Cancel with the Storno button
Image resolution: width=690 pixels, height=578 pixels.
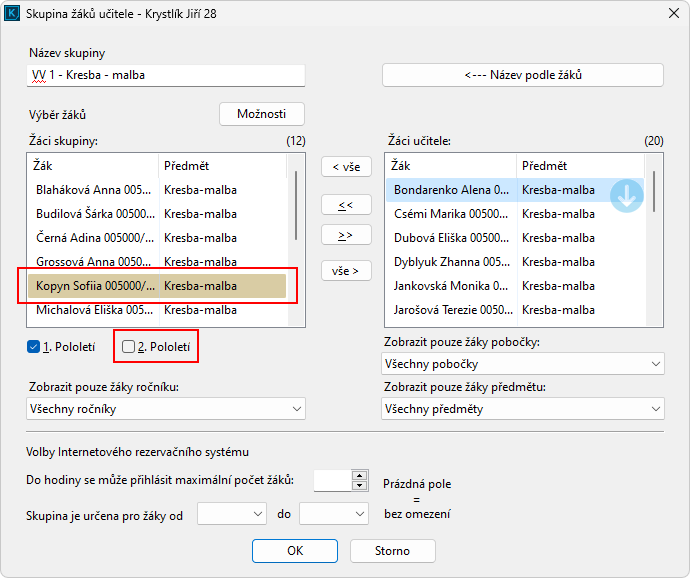click(392, 551)
